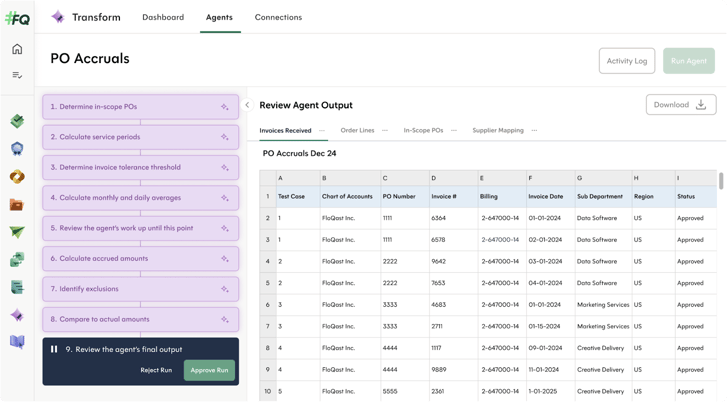Click the Approve Run button
This screenshot has width=727, height=402.
[x=209, y=370]
